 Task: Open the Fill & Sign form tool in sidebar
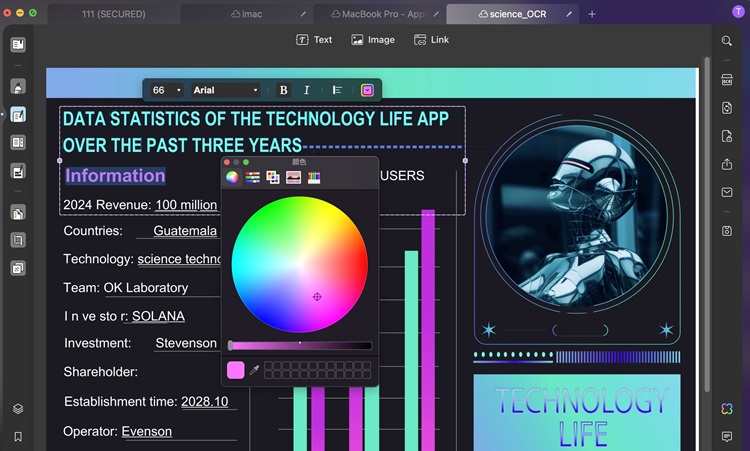click(x=18, y=171)
